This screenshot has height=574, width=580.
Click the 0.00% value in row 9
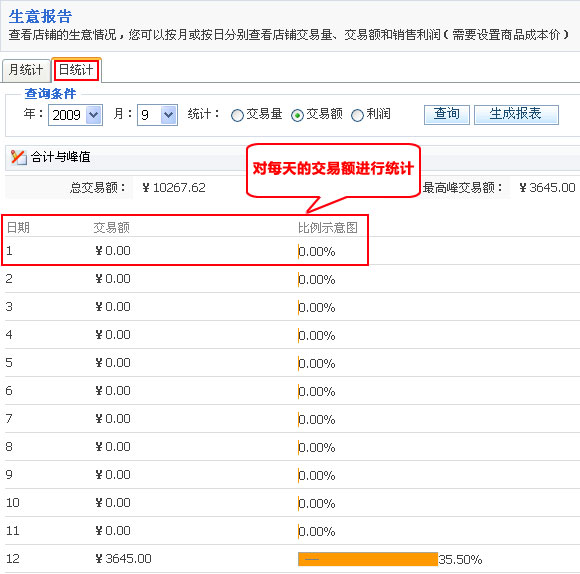317,476
